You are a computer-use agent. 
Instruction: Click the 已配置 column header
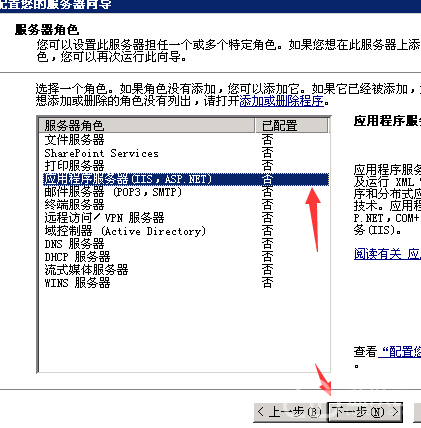291,126
